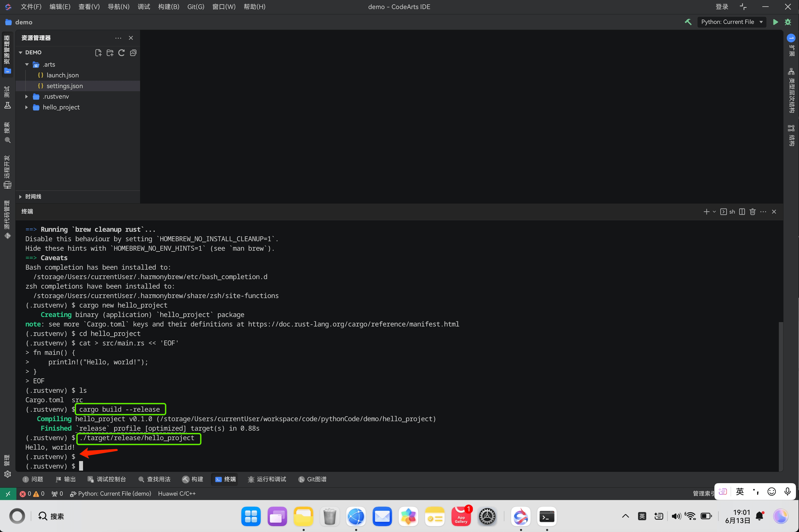Open terminal panel more actions menu

coord(763,212)
